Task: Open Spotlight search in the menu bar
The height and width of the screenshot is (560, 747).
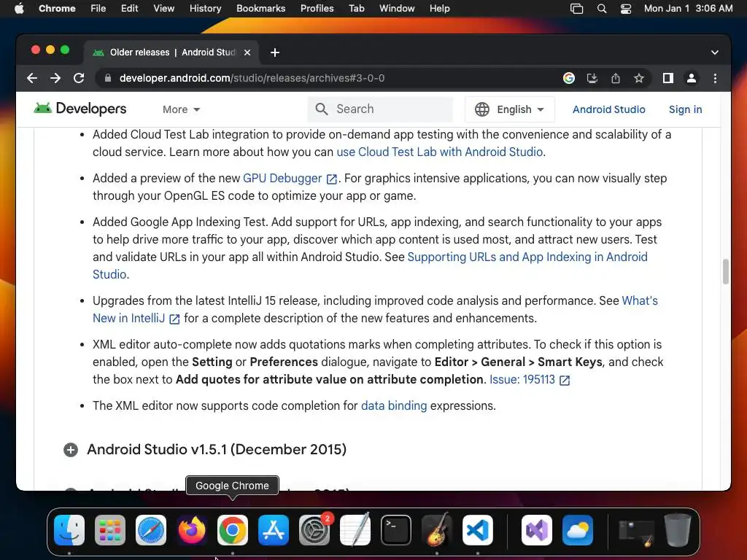Action: click(x=602, y=9)
